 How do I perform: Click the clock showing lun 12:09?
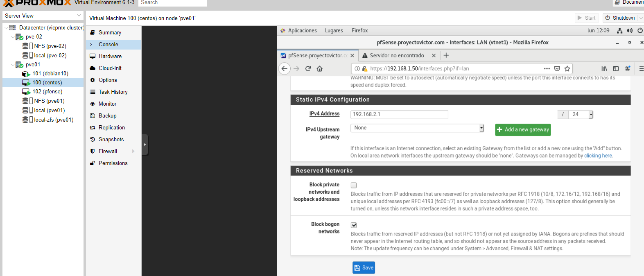(598, 30)
